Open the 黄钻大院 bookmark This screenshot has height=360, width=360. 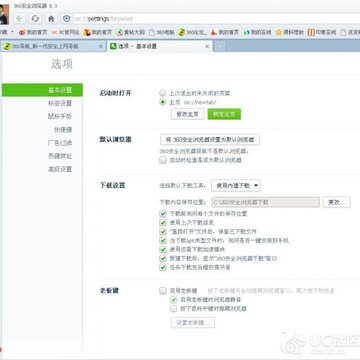pyautogui.click(x=130, y=32)
